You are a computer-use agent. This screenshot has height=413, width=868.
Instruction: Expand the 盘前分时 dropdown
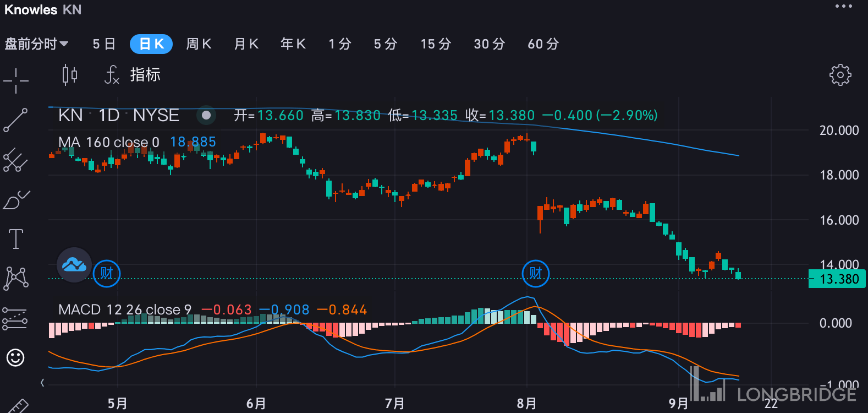(36, 44)
